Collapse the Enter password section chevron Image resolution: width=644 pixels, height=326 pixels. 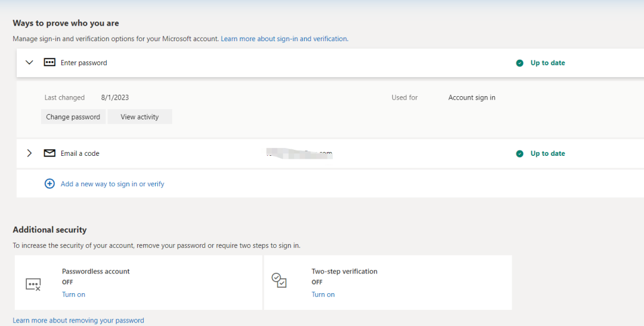[29, 63]
